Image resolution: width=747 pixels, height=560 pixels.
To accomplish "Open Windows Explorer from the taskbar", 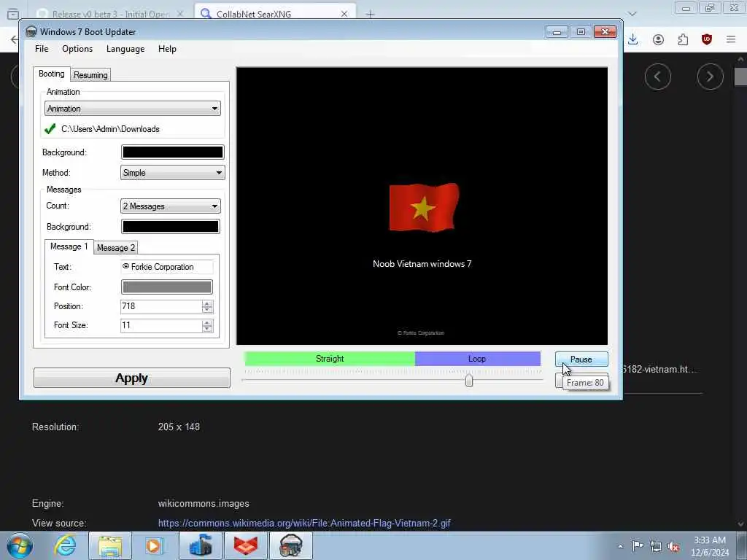I will click(x=110, y=545).
